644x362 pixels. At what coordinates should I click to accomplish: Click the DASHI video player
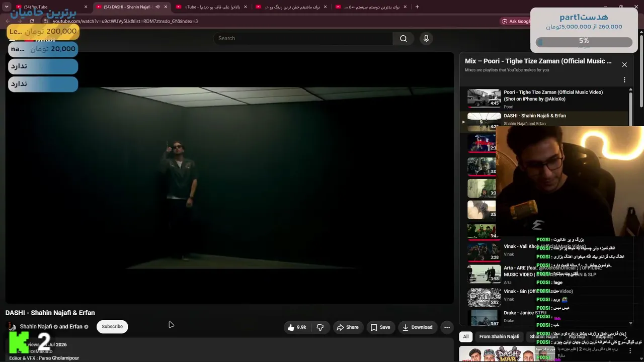229,177
